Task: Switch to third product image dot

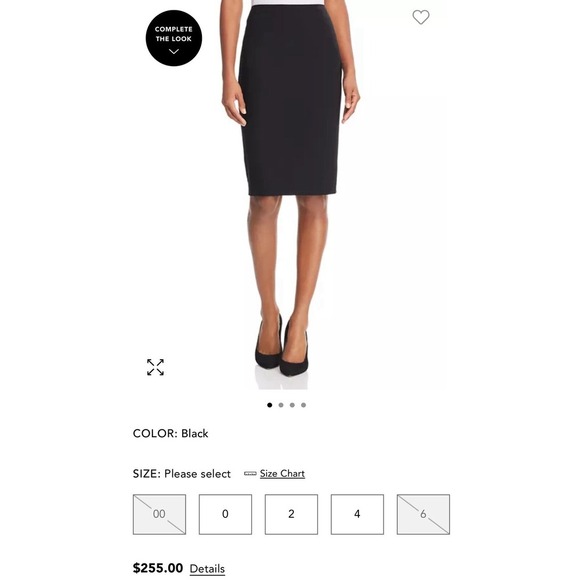Action: coord(292,405)
